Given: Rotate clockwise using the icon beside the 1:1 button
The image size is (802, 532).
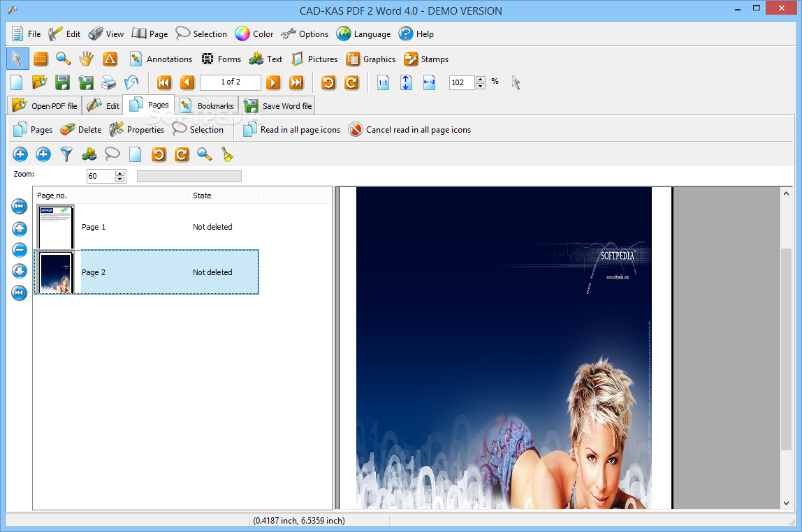Looking at the screenshot, I should (351, 82).
